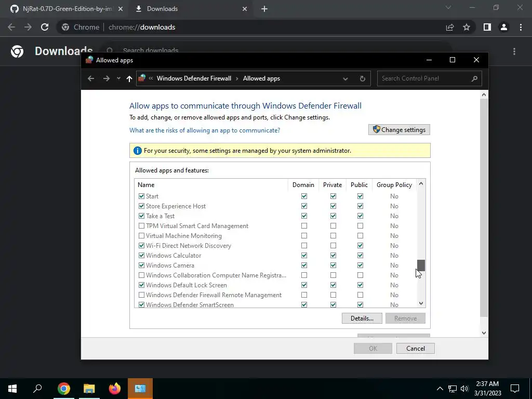Click the apps list scroll down arrow
Screen dimensions: 532x399
pyautogui.click(x=421, y=303)
